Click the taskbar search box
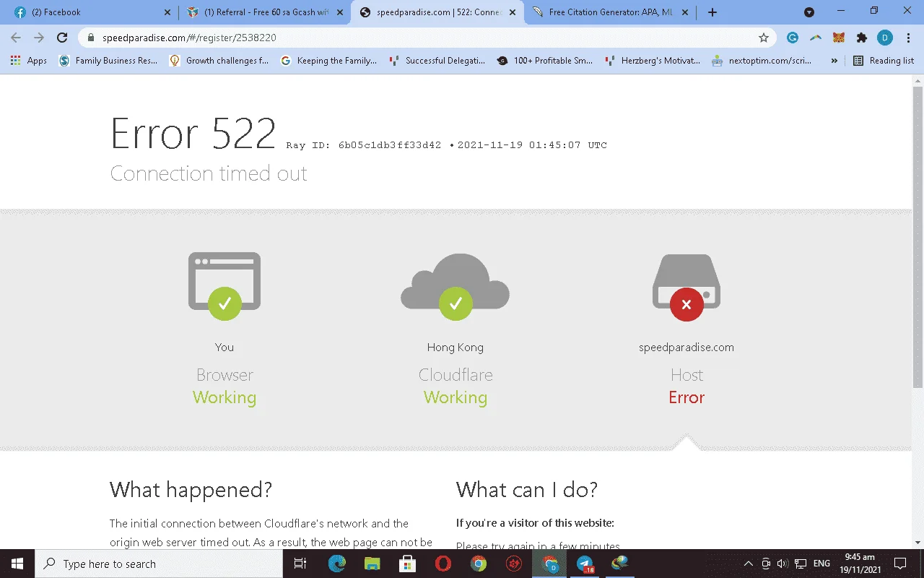924x578 pixels. click(x=159, y=564)
